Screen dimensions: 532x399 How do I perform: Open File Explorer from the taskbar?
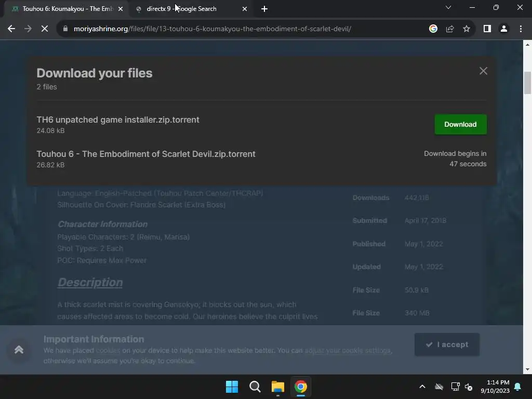click(x=278, y=387)
